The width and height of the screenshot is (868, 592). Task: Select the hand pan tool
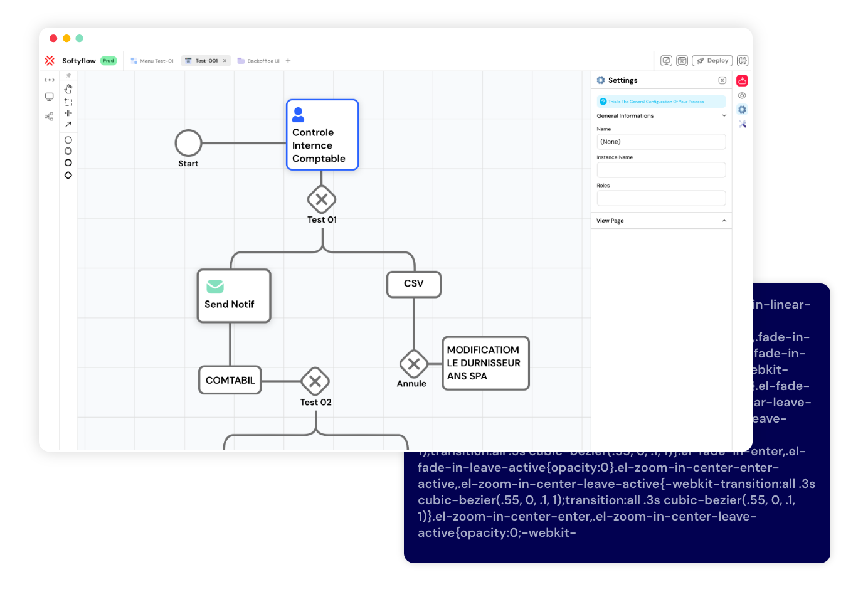point(68,88)
